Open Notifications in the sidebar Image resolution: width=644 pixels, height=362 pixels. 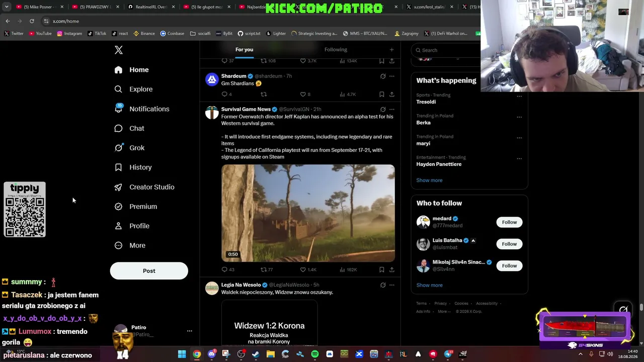(x=141, y=109)
